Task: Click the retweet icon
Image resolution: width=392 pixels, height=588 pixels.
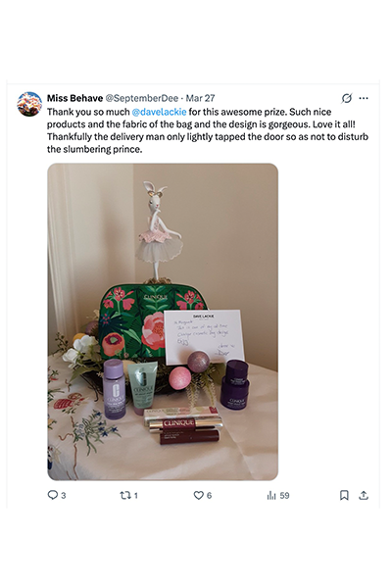Action: [124, 495]
